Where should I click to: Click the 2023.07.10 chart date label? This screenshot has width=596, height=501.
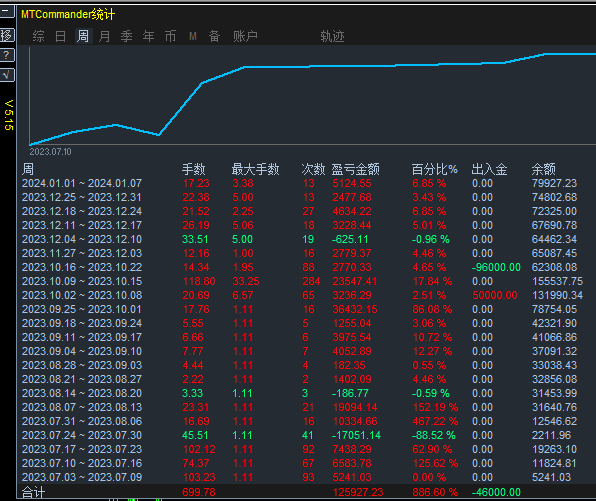(x=51, y=152)
